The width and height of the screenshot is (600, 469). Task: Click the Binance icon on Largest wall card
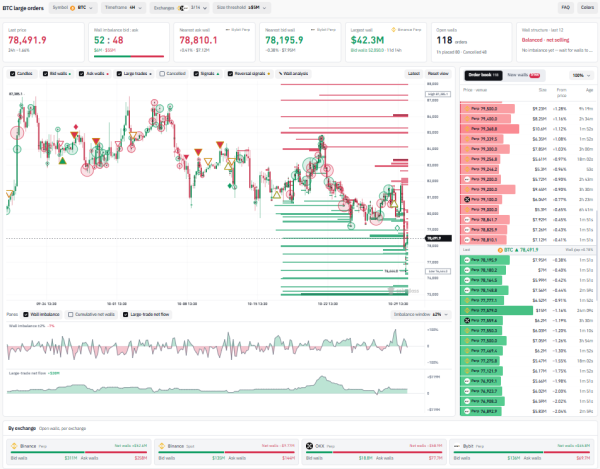pos(393,30)
